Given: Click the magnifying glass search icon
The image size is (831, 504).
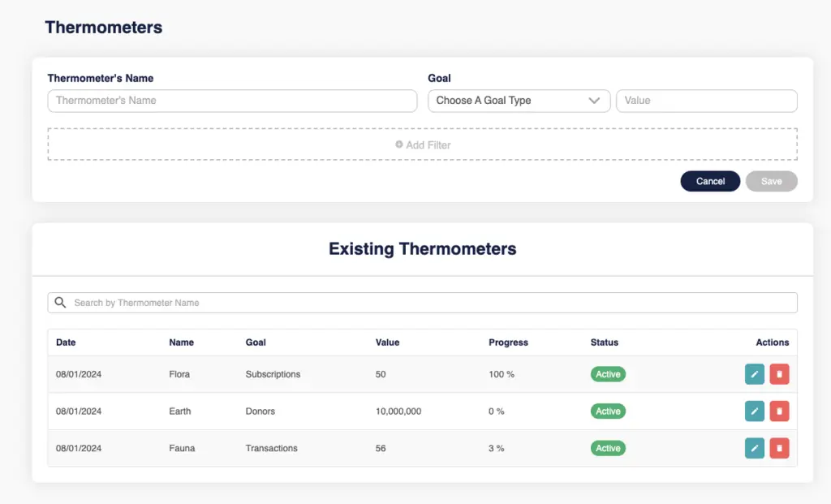Looking at the screenshot, I should [60, 303].
